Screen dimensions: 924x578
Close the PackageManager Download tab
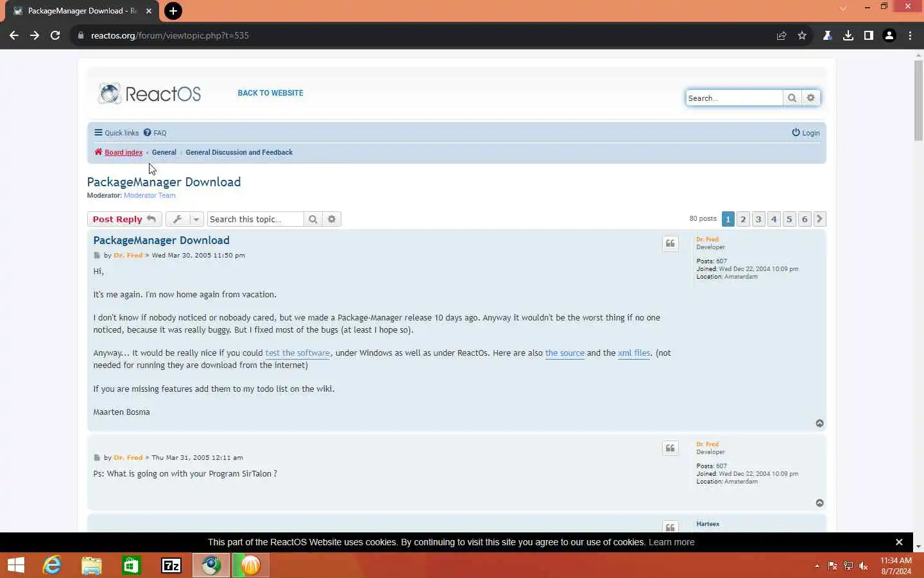pyautogui.click(x=149, y=11)
